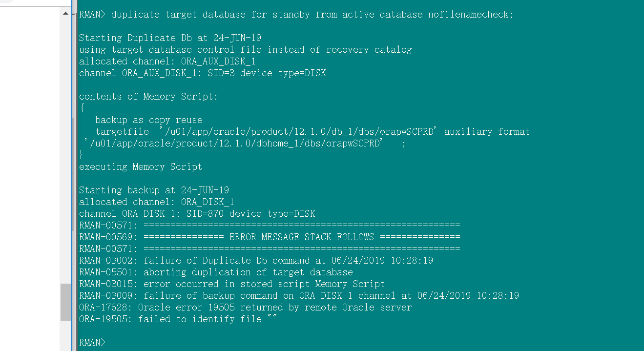The width and height of the screenshot is (644, 351).
Task: Click the RMAN-03009 backup command failure line
Action: tap(299, 296)
